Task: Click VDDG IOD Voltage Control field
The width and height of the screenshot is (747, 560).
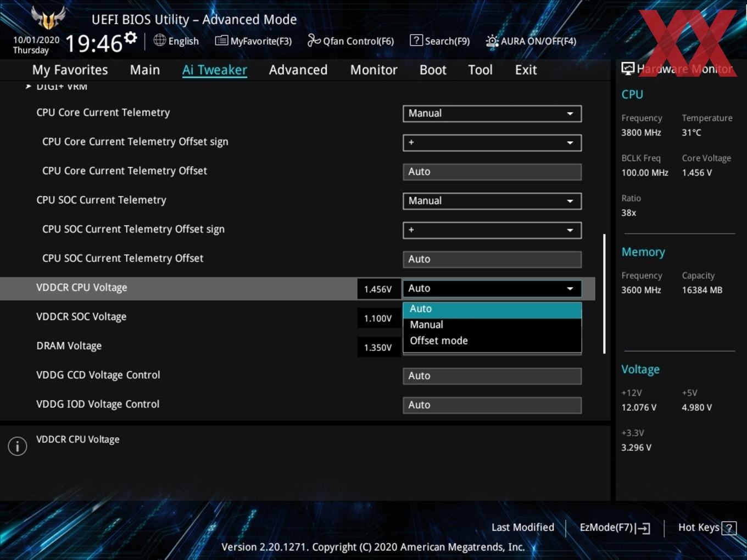Action: (492, 405)
